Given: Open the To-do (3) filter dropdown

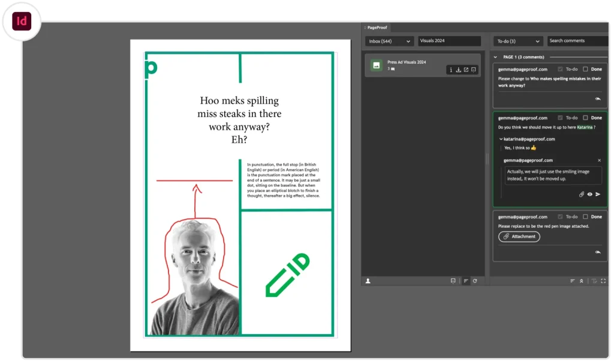Looking at the screenshot, I should tap(517, 41).
